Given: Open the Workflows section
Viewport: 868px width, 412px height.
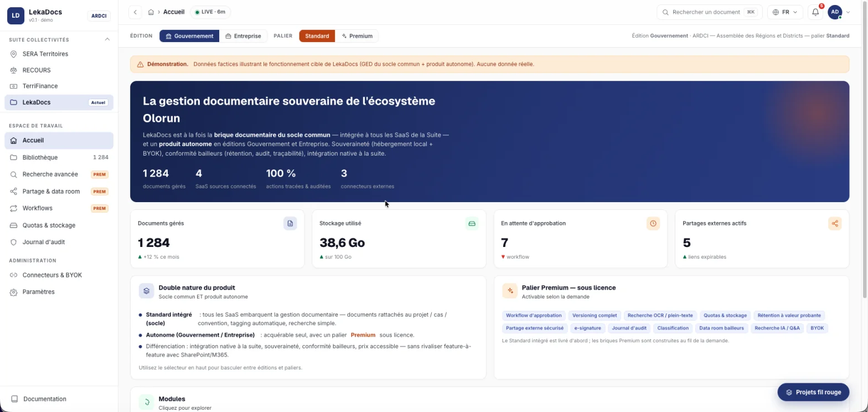Looking at the screenshot, I should tap(59, 208).
